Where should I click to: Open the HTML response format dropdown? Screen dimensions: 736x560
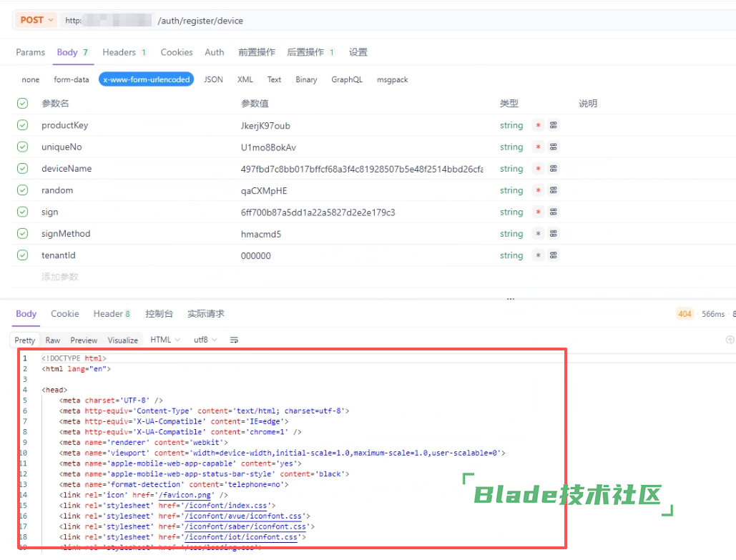[x=165, y=340]
